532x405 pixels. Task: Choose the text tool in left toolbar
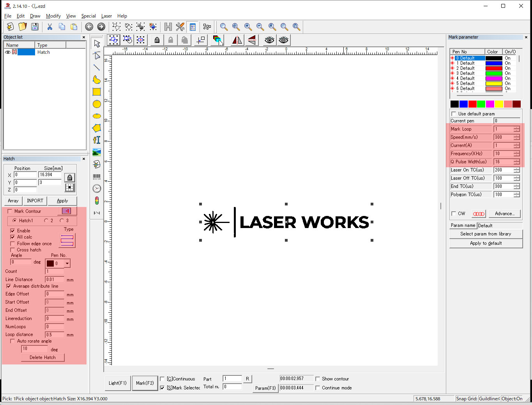click(x=97, y=140)
